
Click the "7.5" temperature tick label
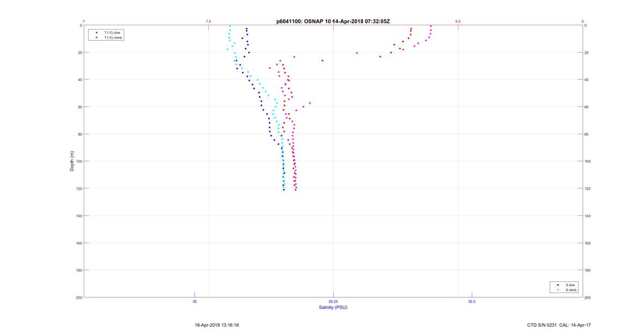tap(208, 21)
